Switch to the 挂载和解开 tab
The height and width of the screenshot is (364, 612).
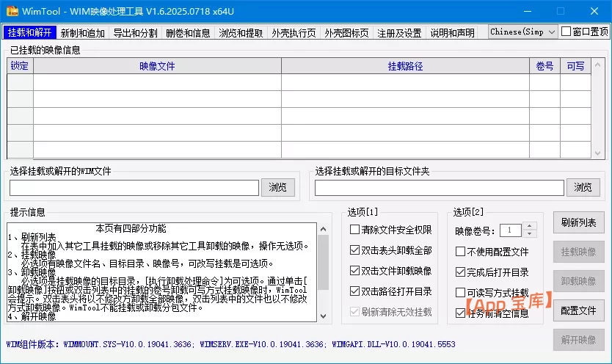(x=29, y=33)
